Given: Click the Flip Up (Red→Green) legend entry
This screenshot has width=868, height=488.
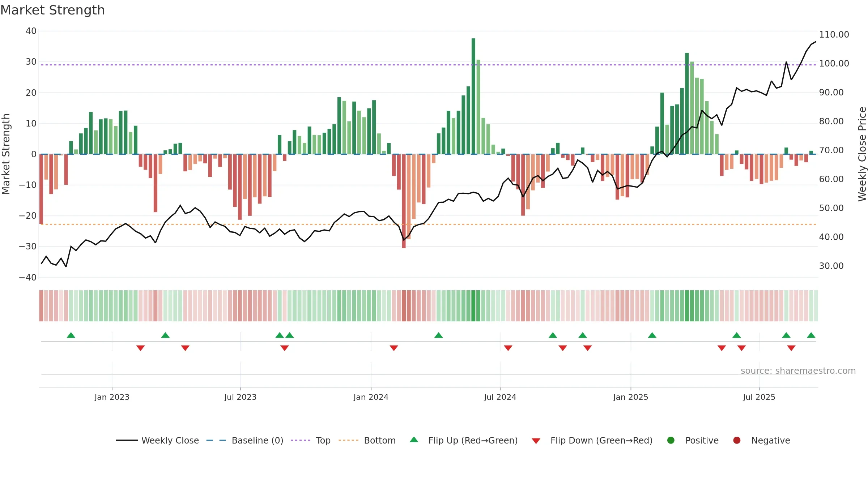Looking at the screenshot, I should pos(464,440).
